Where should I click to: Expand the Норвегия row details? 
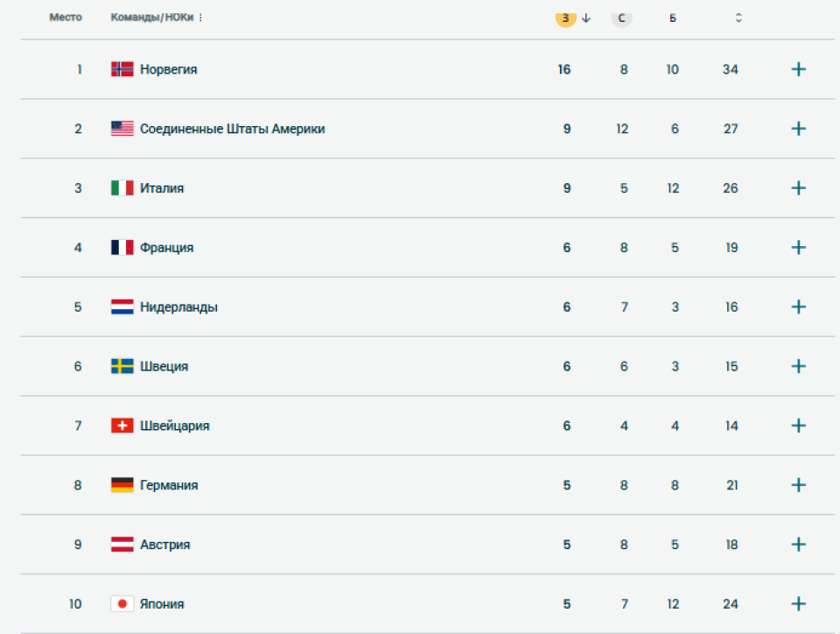798,68
